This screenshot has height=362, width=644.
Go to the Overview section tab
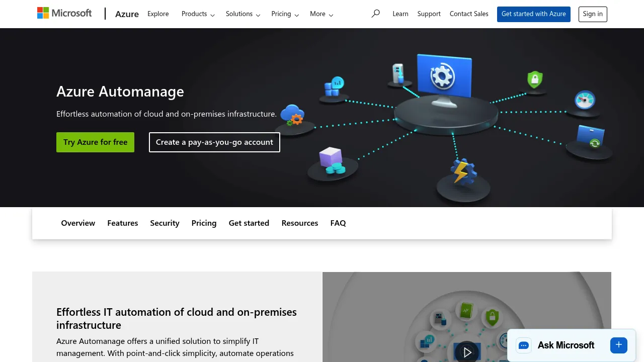pyautogui.click(x=78, y=223)
